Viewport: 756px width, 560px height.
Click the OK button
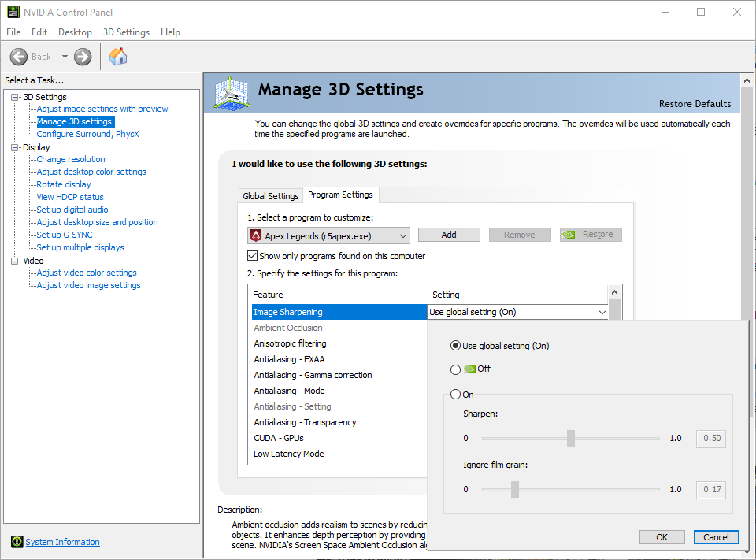[x=661, y=537]
